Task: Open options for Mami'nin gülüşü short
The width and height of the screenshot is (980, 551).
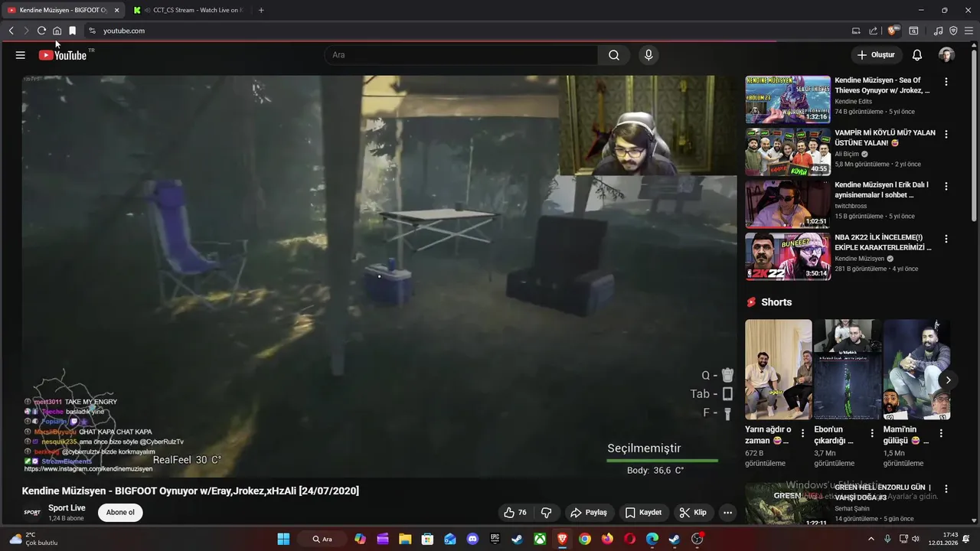Action: (941, 433)
